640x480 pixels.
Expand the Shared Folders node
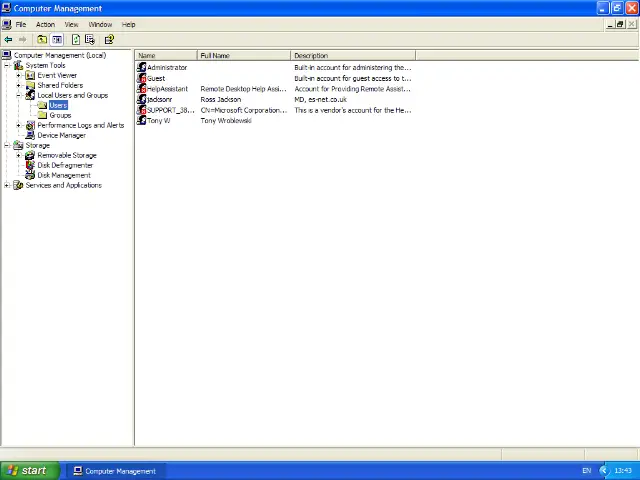click(x=18, y=85)
